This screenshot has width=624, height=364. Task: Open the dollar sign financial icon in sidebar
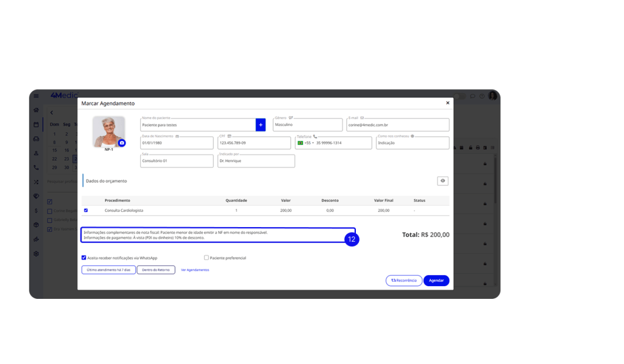pos(37,211)
